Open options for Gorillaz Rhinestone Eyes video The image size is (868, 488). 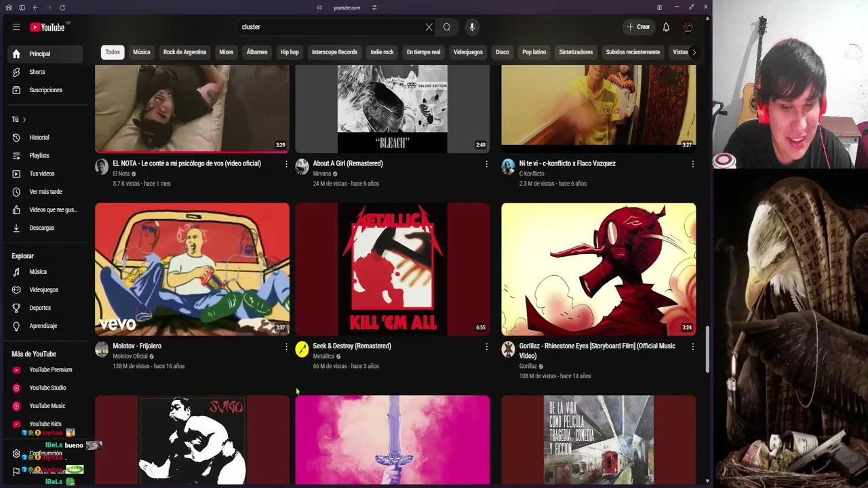click(x=692, y=346)
